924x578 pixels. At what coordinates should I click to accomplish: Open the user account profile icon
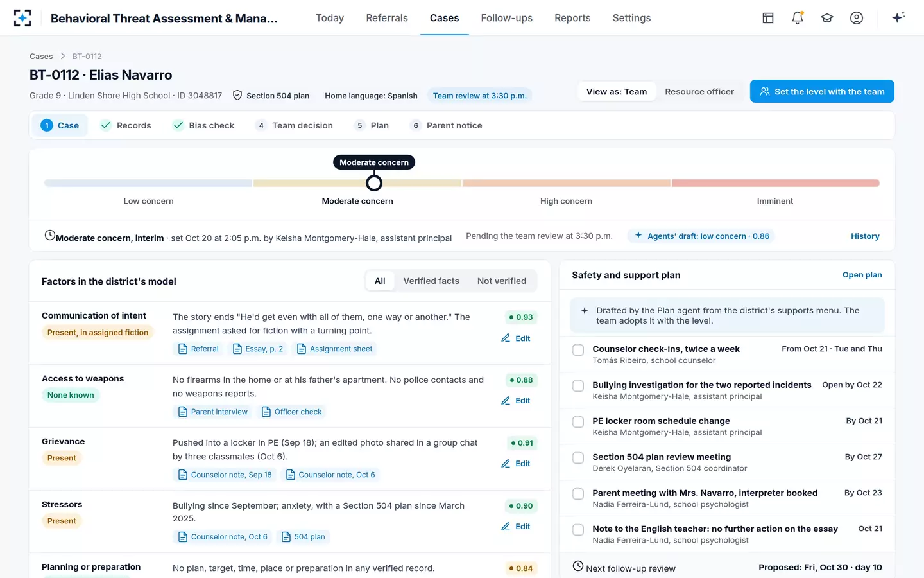pos(857,18)
